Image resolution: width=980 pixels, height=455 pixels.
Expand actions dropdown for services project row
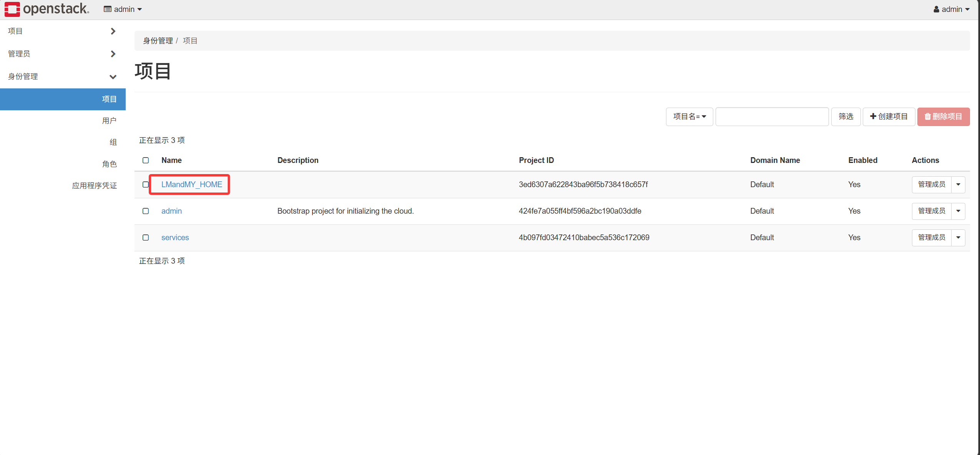tap(958, 237)
